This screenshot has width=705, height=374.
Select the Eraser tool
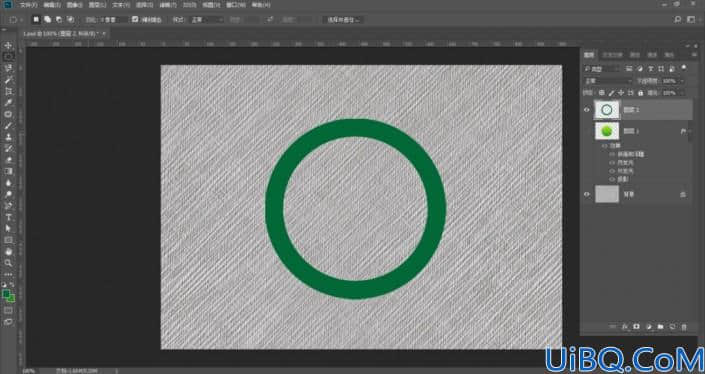(8, 160)
